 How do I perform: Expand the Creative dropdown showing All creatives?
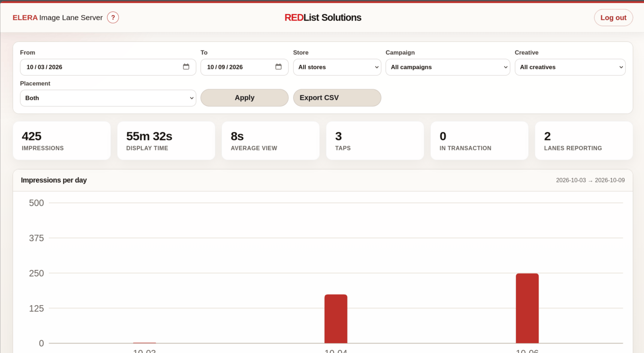(570, 67)
